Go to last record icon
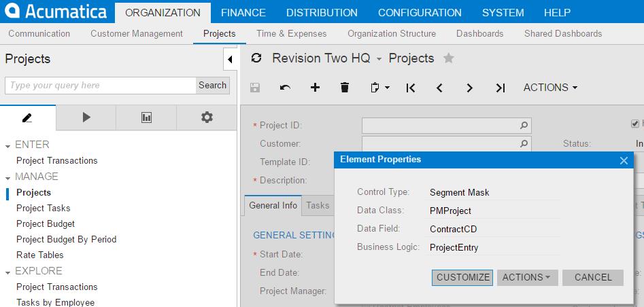This screenshot has width=644, height=307. [x=501, y=88]
